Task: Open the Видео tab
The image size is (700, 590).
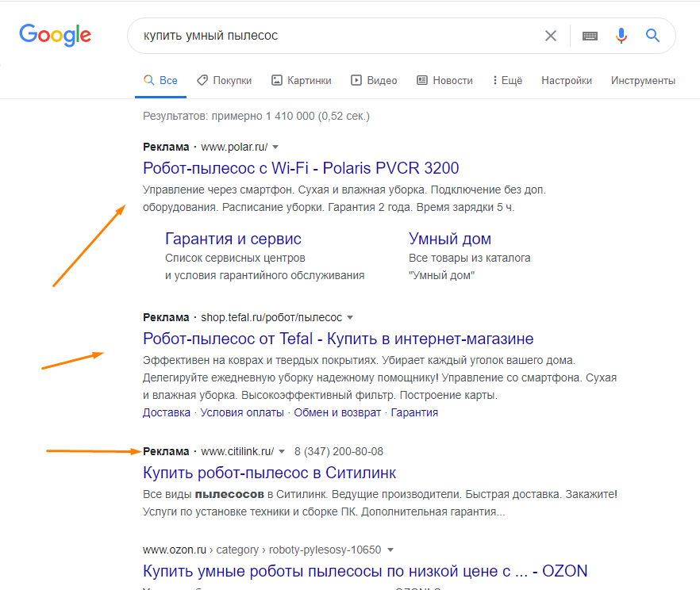Action: (x=374, y=80)
